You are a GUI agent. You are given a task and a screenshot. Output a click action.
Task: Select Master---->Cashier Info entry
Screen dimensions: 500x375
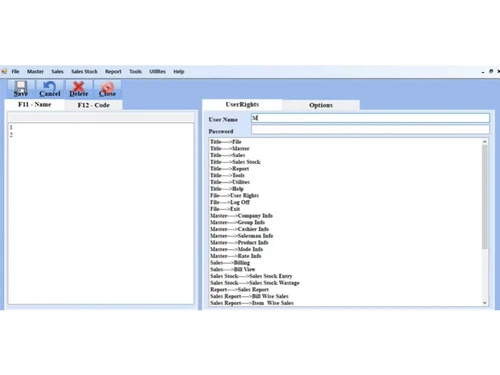click(x=239, y=229)
